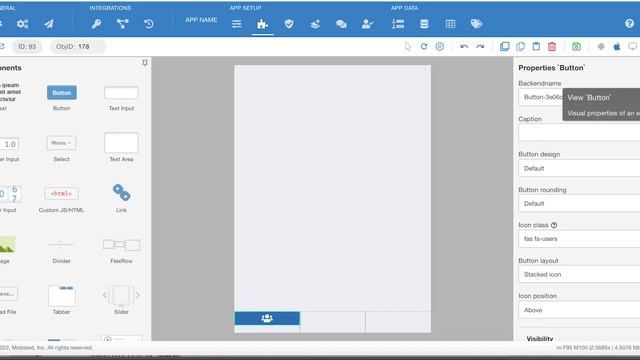Screen dimensions: 640x360
Task: Click the paste clipboard icon
Action: point(536,47)
